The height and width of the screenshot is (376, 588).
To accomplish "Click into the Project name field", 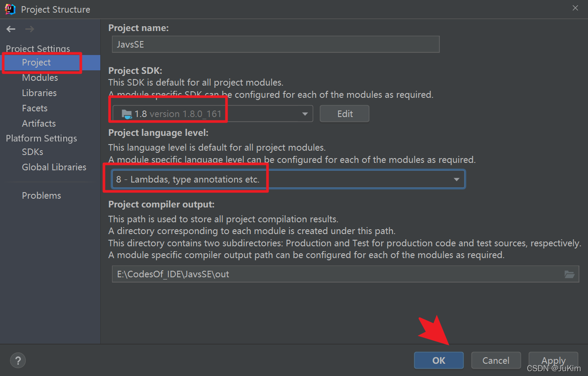I will [276, 45].
